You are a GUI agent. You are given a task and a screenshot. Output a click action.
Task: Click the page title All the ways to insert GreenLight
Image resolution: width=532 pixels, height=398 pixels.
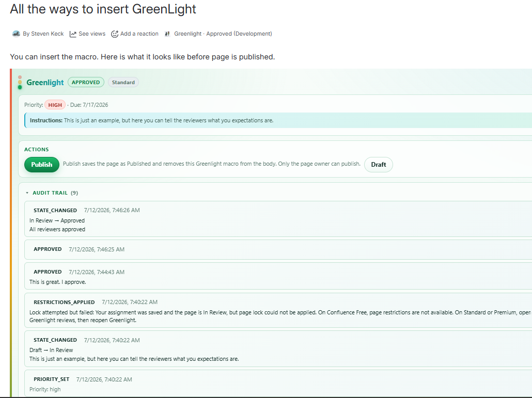click(x=103, y=9)
